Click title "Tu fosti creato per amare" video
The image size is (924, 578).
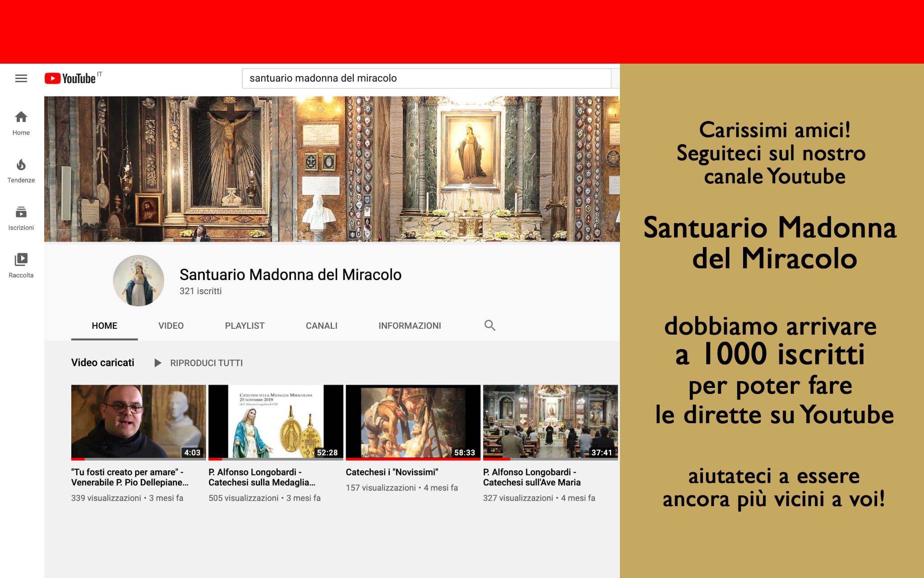coord(130,477)
